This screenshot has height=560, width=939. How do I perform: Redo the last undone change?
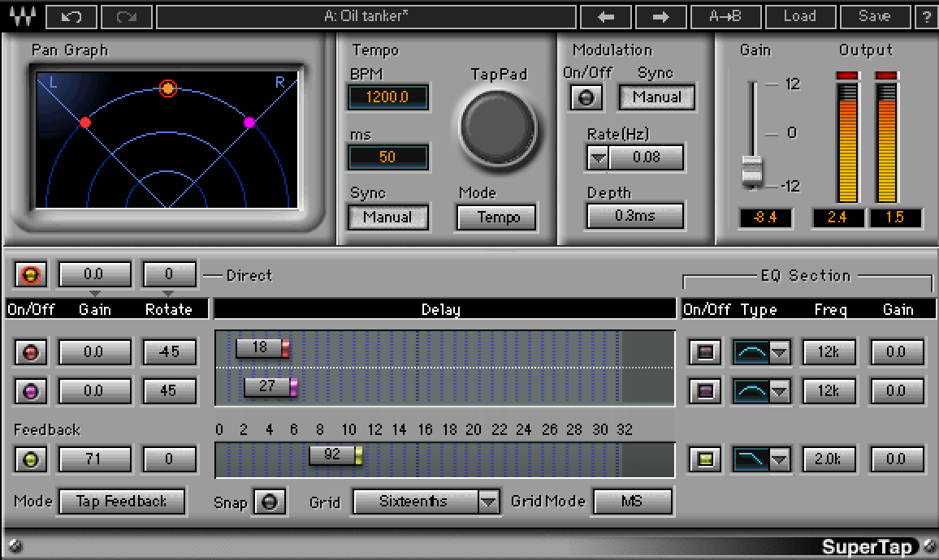(x=127, y=16)
